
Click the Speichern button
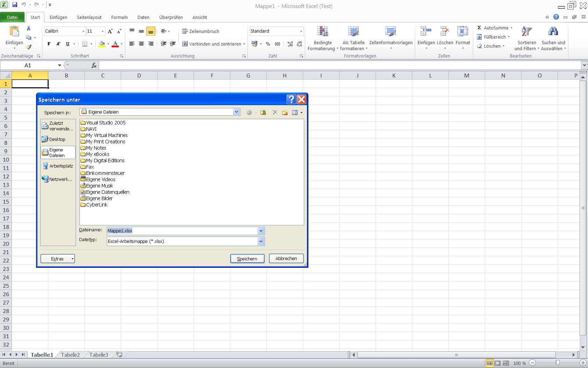(x=247, y=259)
